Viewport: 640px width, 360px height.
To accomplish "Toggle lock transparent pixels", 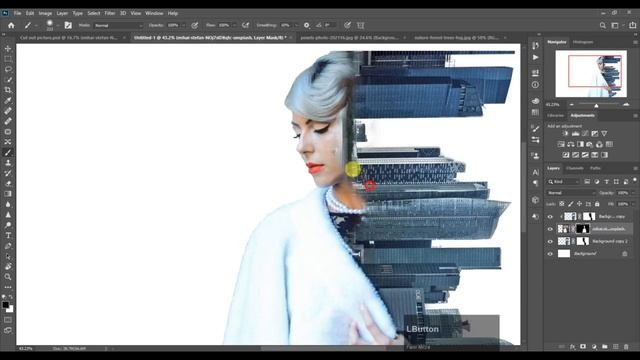I will click(x=562, y=204).
